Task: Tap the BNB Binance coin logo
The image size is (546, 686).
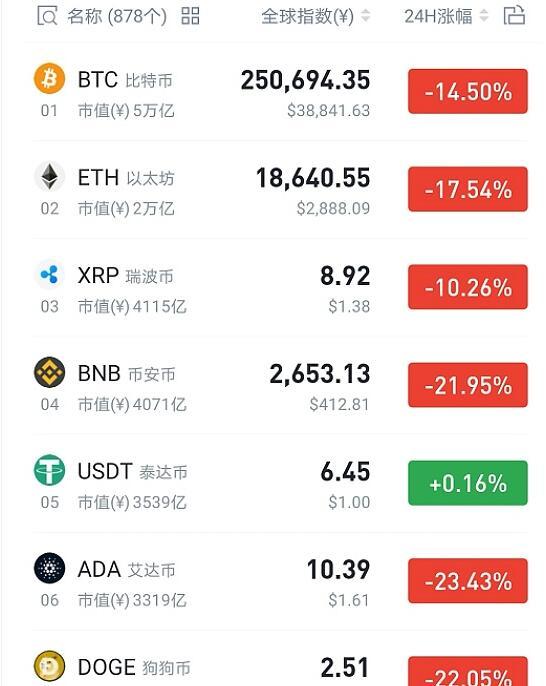Action: coord(49,373)
